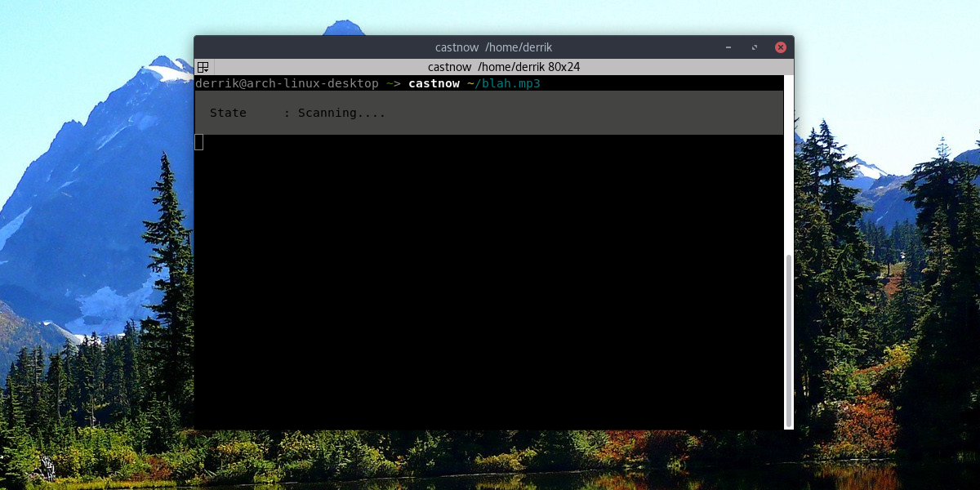Click the '~/blah.mp3' file path argument
The height and width of the screenshot is (490, 980).
pyautogui.click(x=503, y=83)
